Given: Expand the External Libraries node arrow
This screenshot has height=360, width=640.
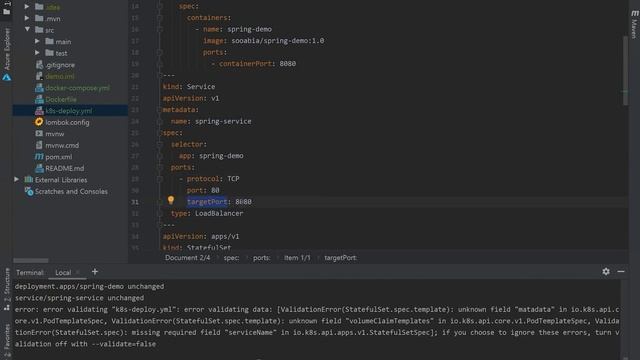Looking at the screenshot, I should [17, 179].
